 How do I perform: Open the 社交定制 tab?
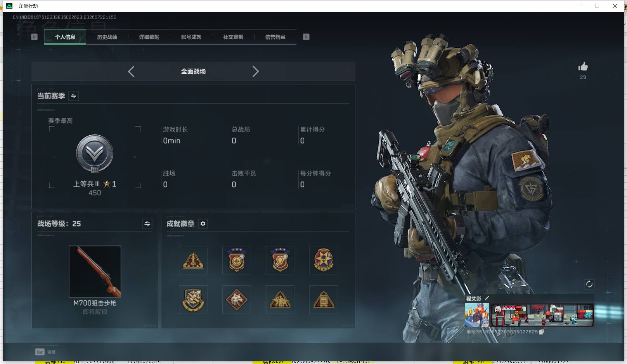[233, 37]
